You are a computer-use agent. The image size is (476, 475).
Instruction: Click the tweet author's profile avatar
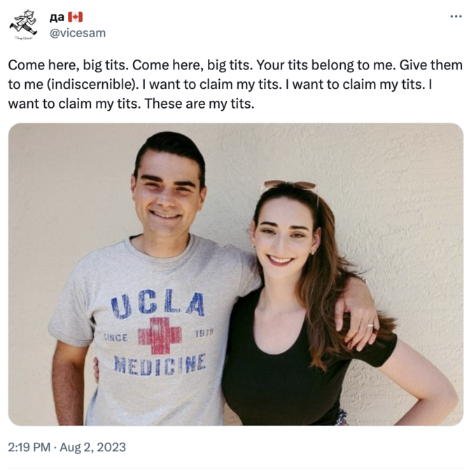click(24, 25)
